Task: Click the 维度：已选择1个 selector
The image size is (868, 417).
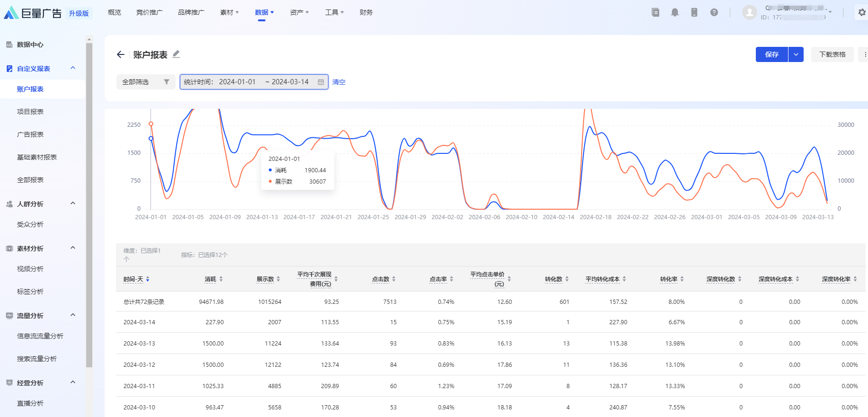Action: 142,255
